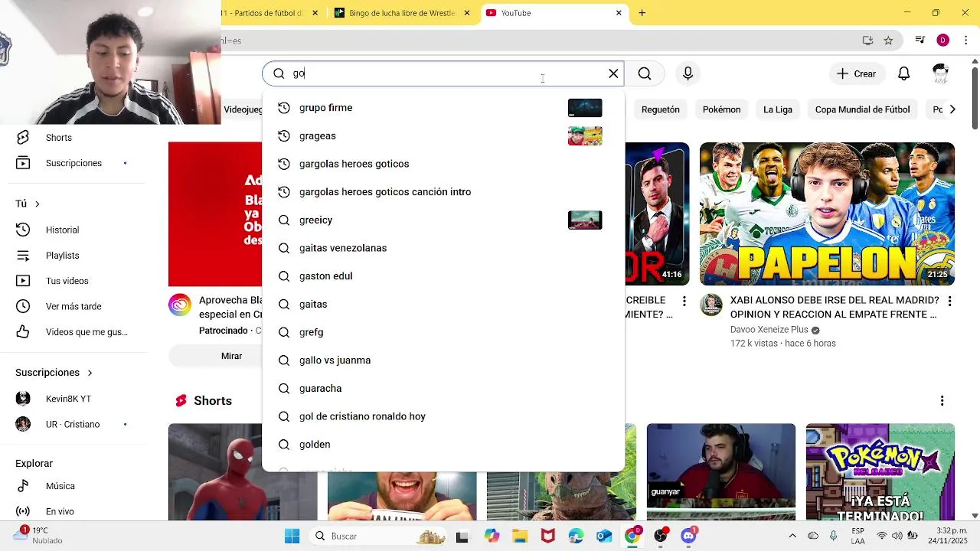980x551 pixels.
Task: Bookmark this page with the star icon
Action: point(888,41)
